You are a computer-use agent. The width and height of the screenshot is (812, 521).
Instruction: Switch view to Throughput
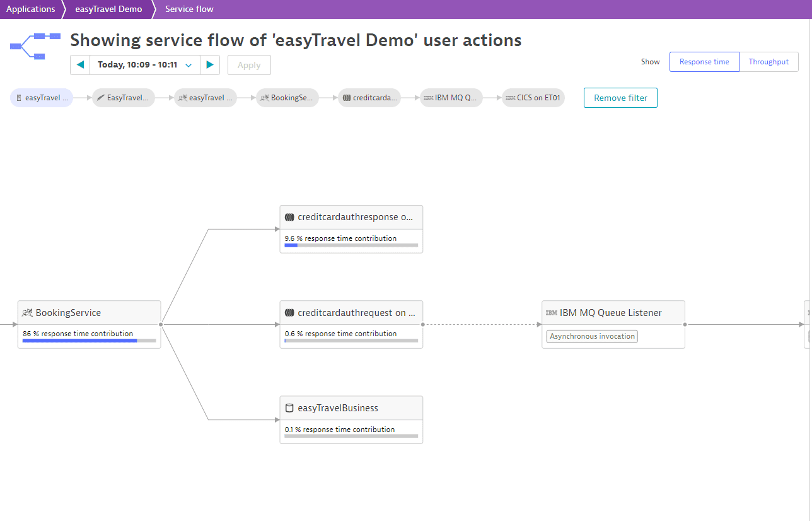tap(768, 62)
